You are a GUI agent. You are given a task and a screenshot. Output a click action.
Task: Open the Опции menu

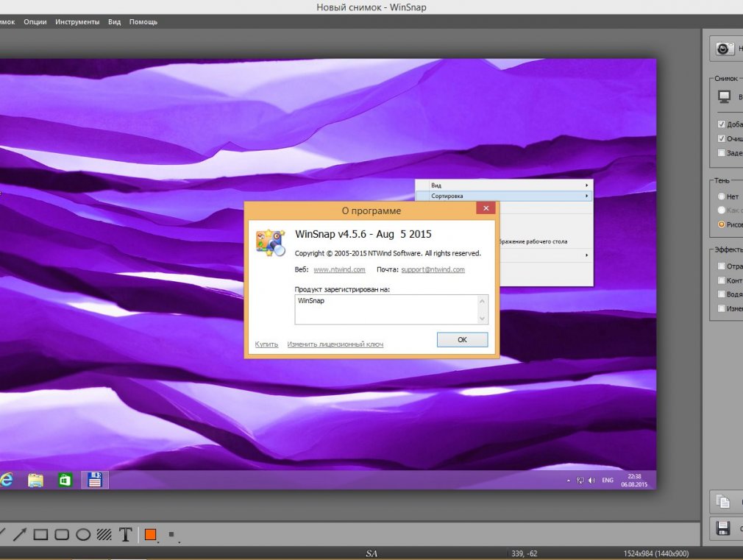[35, 22]
